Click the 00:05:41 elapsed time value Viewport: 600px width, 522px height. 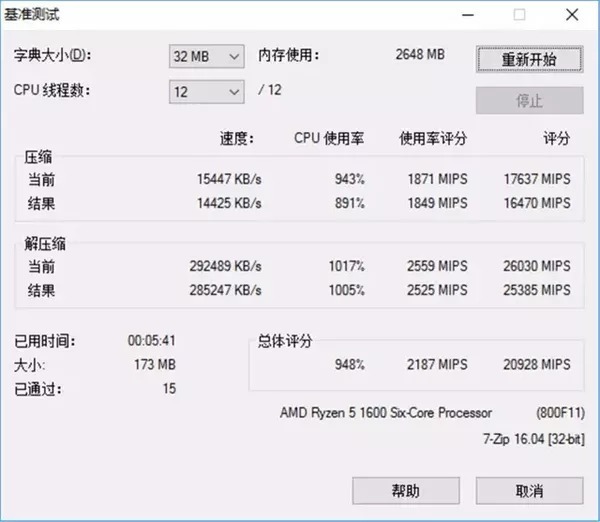click(x=152, y=341)
